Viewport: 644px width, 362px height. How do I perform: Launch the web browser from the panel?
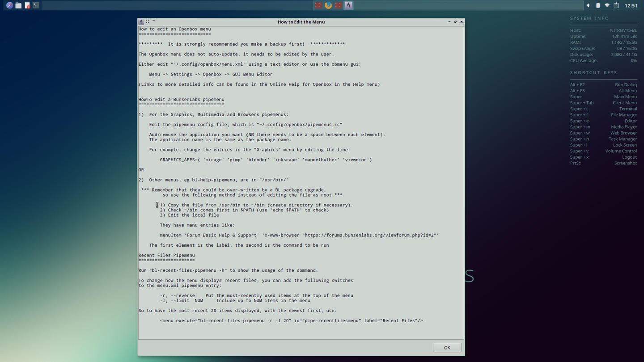coord(9,5)
